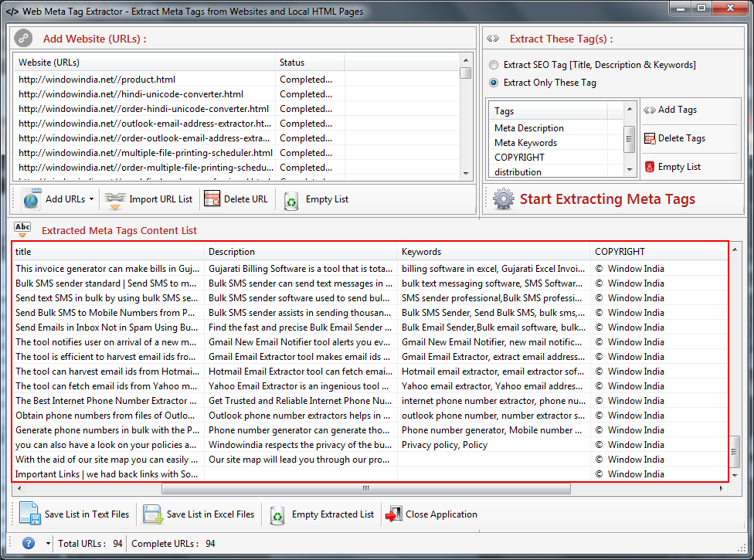Select Extract SEO Tag radio option
Viewport: 754px width, 560px height.
click(x=494, y=65)
